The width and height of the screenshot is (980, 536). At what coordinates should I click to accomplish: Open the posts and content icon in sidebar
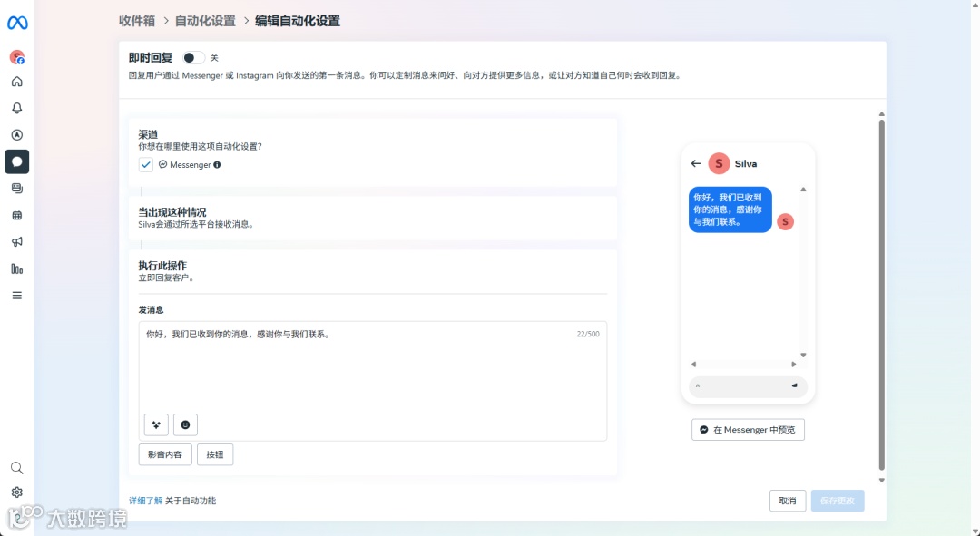(17, 188)
